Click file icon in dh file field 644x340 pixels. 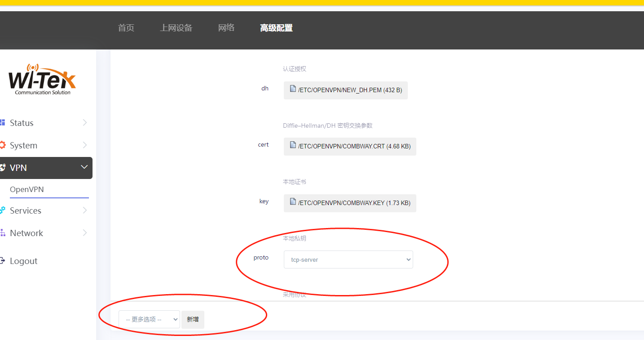(x=293, y=89)
